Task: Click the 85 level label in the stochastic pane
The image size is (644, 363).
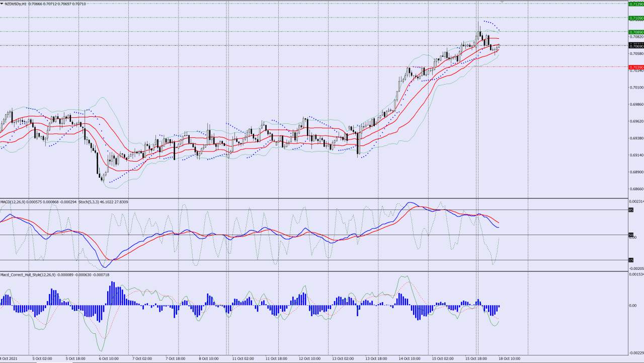Action: tap(631, 210)
